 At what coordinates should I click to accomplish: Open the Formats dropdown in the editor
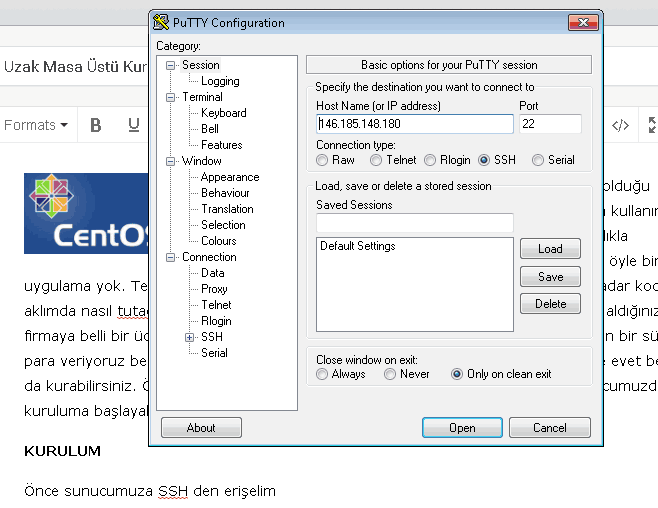[x=36, y=125]
